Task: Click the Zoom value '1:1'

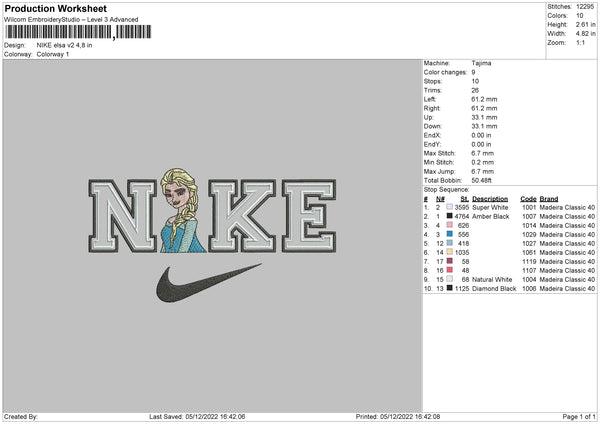Action: (580, 42)
